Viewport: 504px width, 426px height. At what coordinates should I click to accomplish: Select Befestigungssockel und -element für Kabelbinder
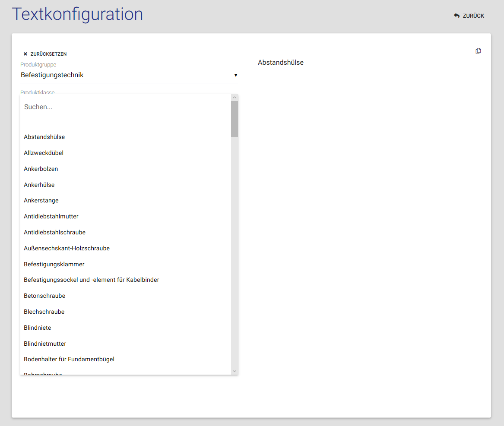click(92, 280)
